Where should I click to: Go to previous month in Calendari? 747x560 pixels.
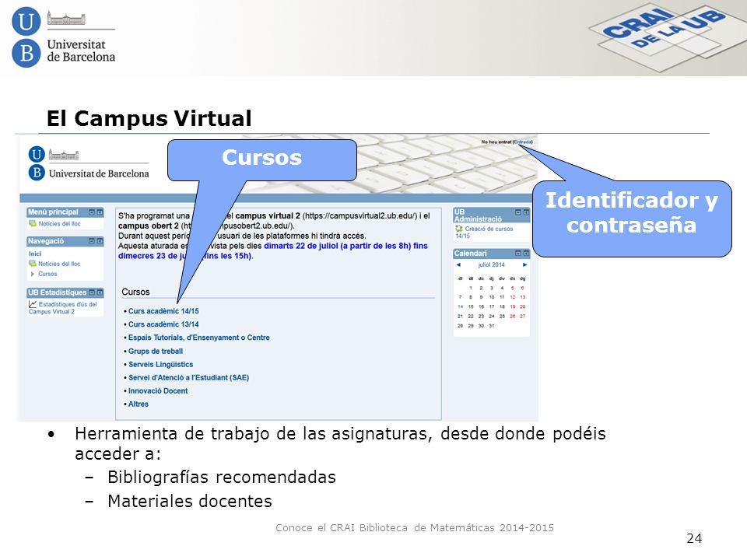458,264
